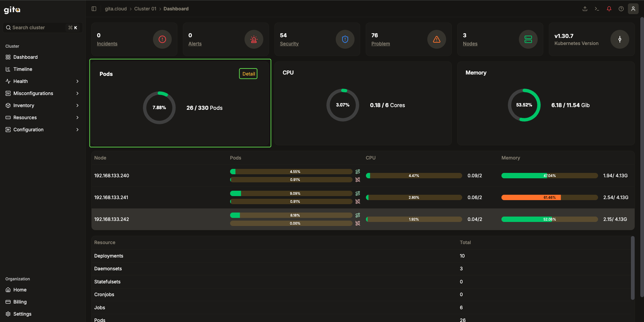Click the Problem warning triangle icon

437,39
